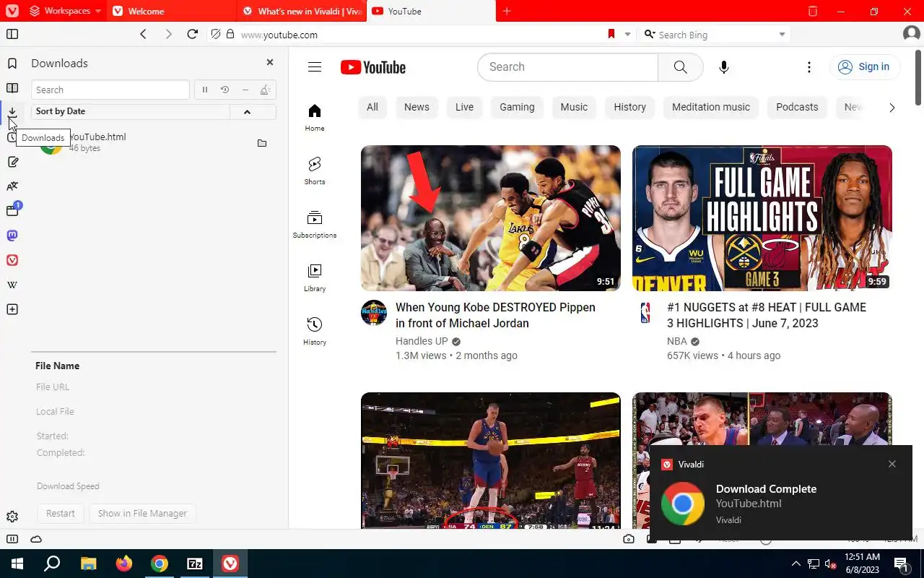The height and width of the screenshot is (578, 924).
Task: Go back in history
Action: [143, 34]
